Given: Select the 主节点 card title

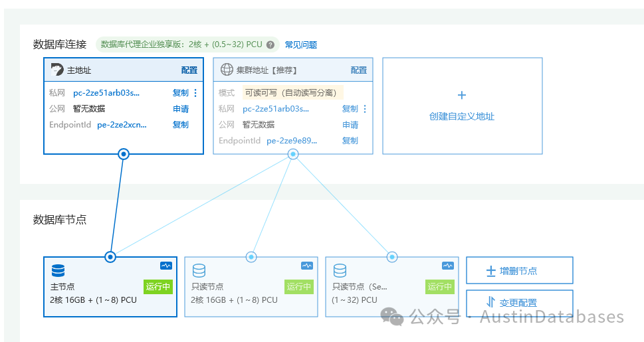Looking at the screenshot, I should [x=62, y=287].
